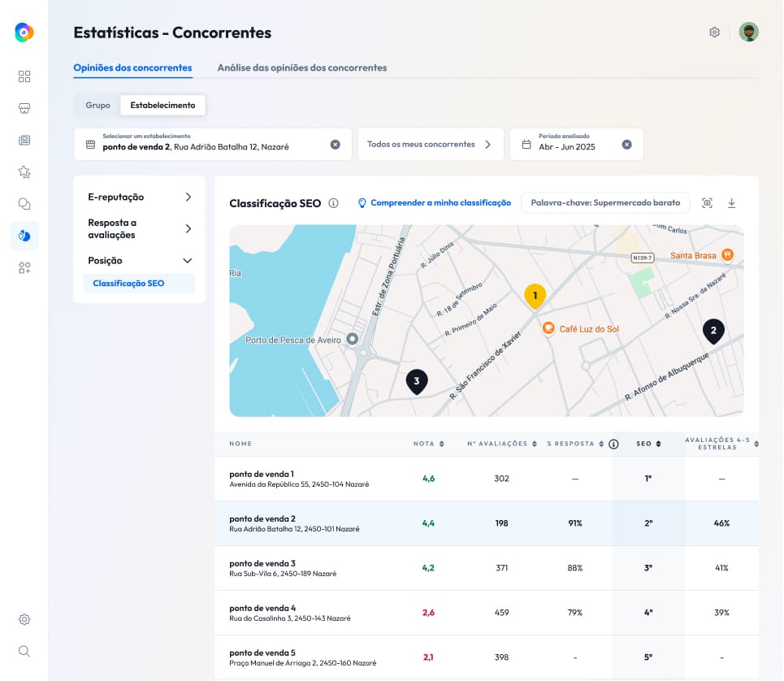
Task: Click the 4,6 rating value
Action: tap(428, 479)
